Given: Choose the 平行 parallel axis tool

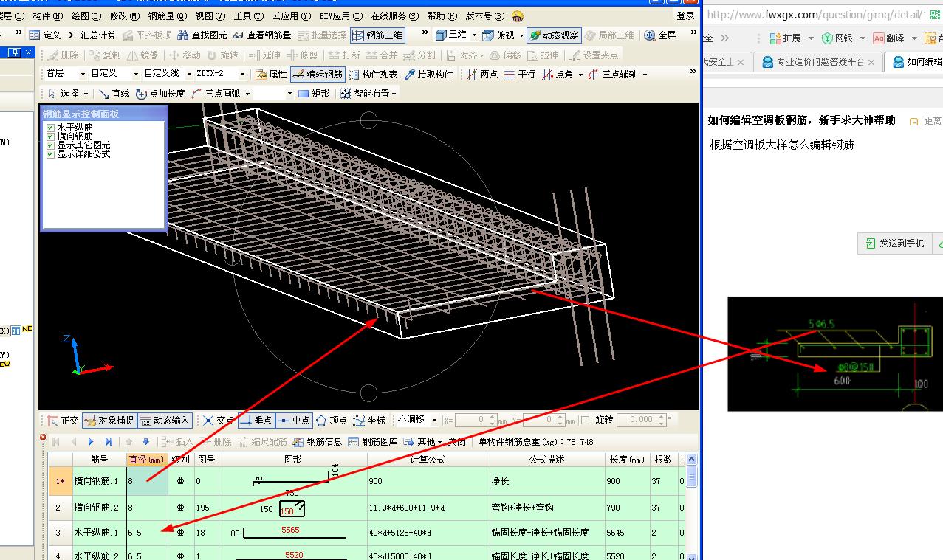Looking at the screenshot, I should pyautogui.click(x=520, y=74).
